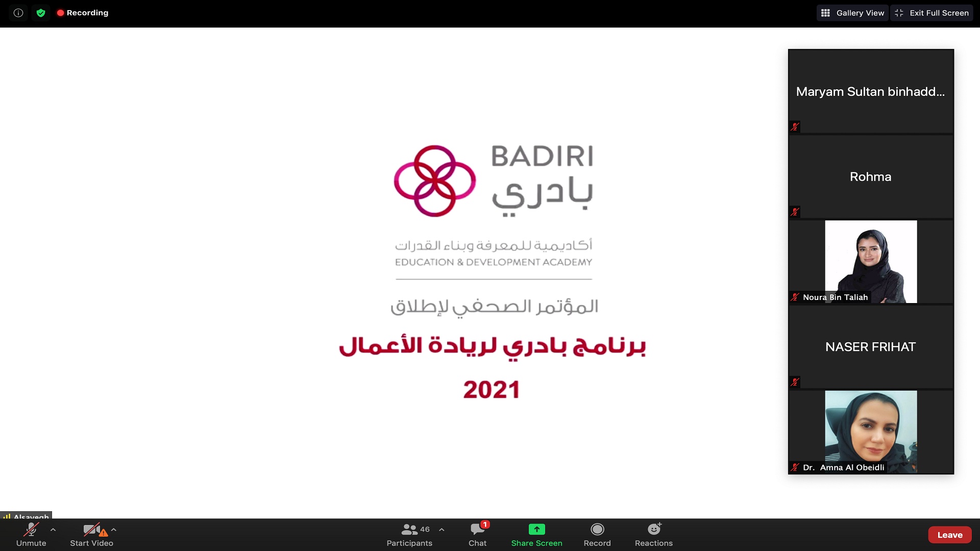Click the security checkmark icon
This screenshot has height=551, width=980.
pos(40,13)
